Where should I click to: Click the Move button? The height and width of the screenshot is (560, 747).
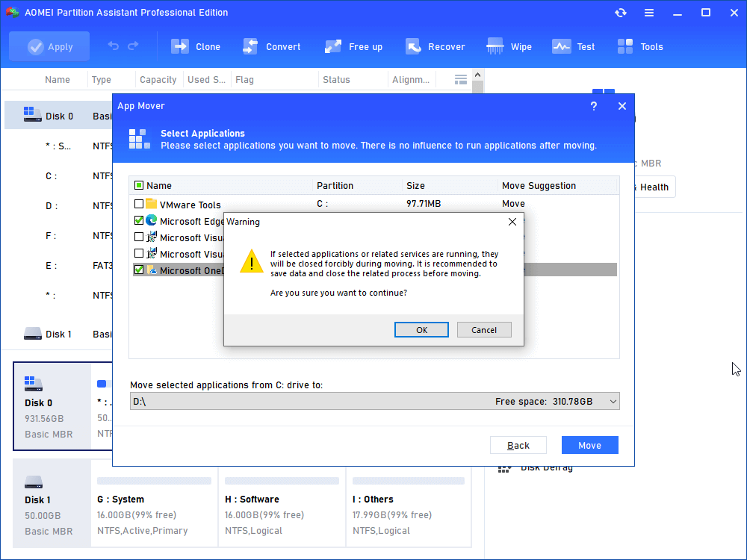590,445
